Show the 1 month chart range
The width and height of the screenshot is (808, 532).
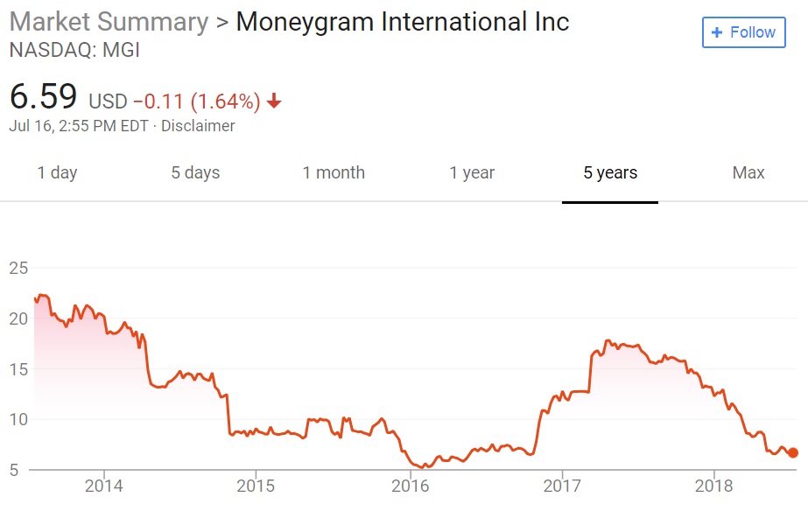(334, 172)
